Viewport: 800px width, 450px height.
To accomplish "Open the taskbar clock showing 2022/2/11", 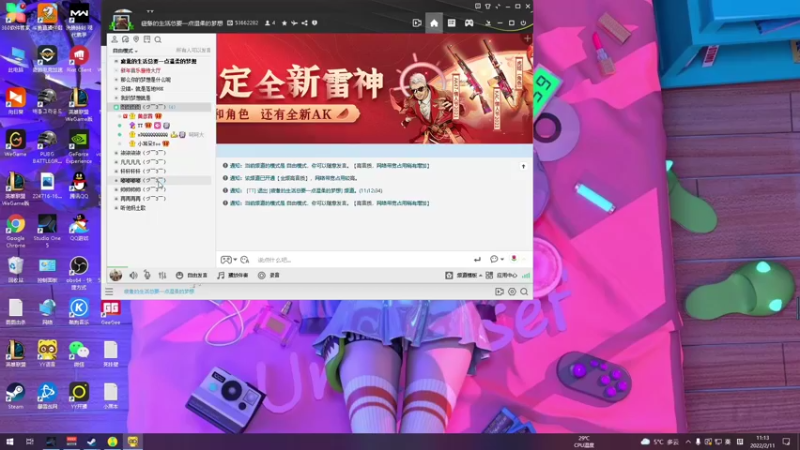I will click(x=762, y=442).
